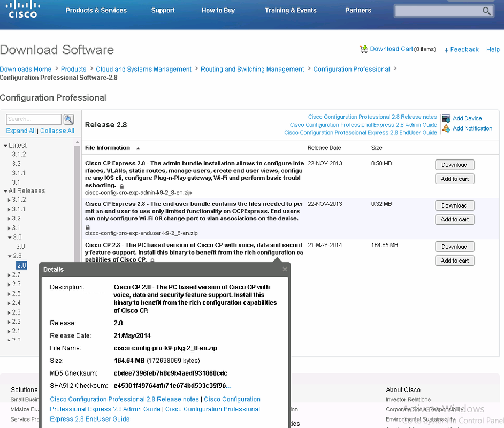Go to Cloud and Systems Management breadcrumb
The width and height of the screenshot is (504, 428).
point(144,69)
